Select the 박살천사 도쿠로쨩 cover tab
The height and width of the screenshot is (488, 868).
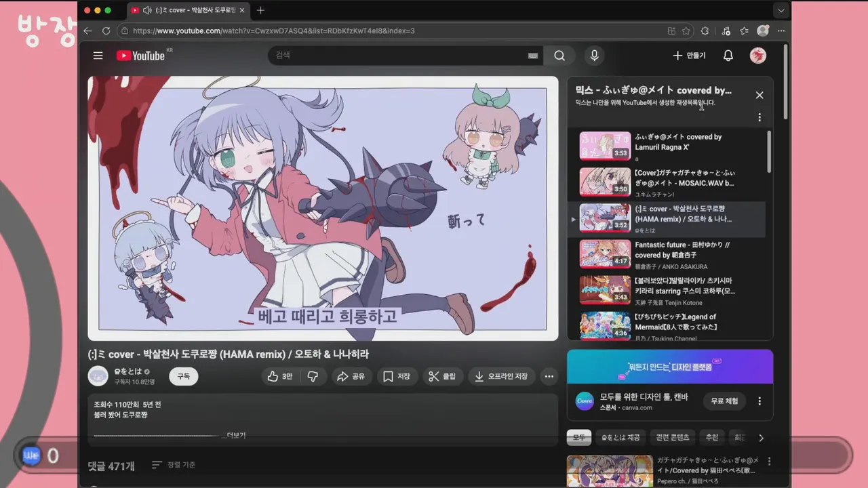188,10
